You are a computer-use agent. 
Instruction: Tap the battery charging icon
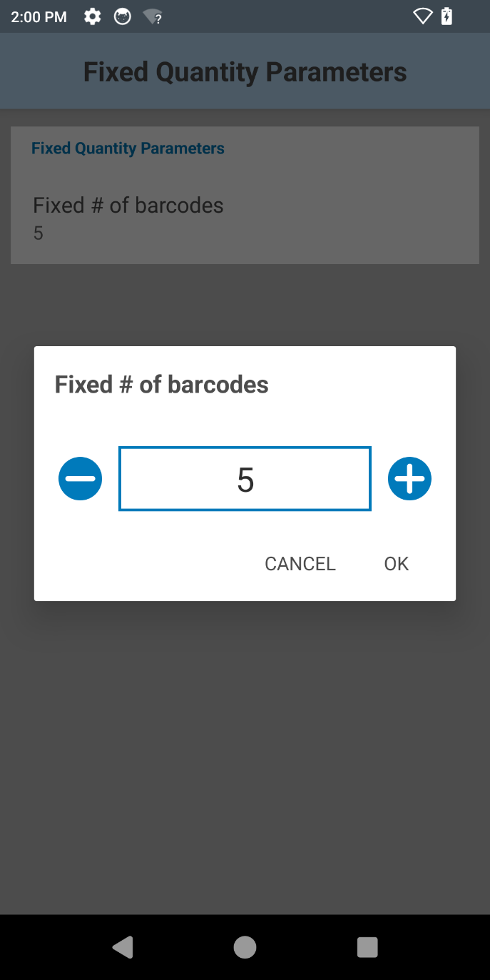click(x=447, y=16)
